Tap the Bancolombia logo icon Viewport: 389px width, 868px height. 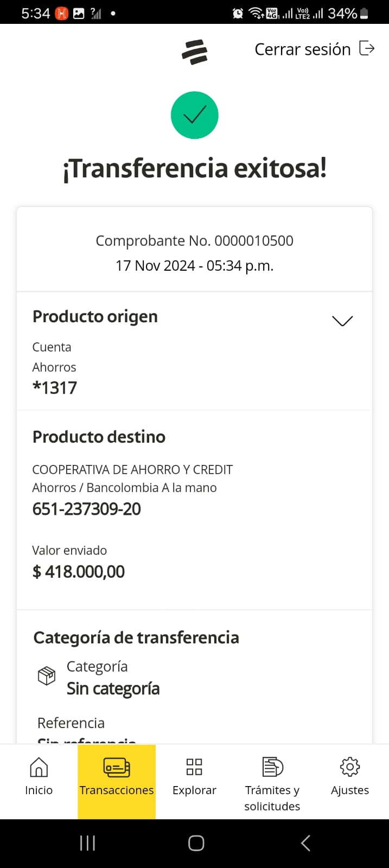coord(194,52)
